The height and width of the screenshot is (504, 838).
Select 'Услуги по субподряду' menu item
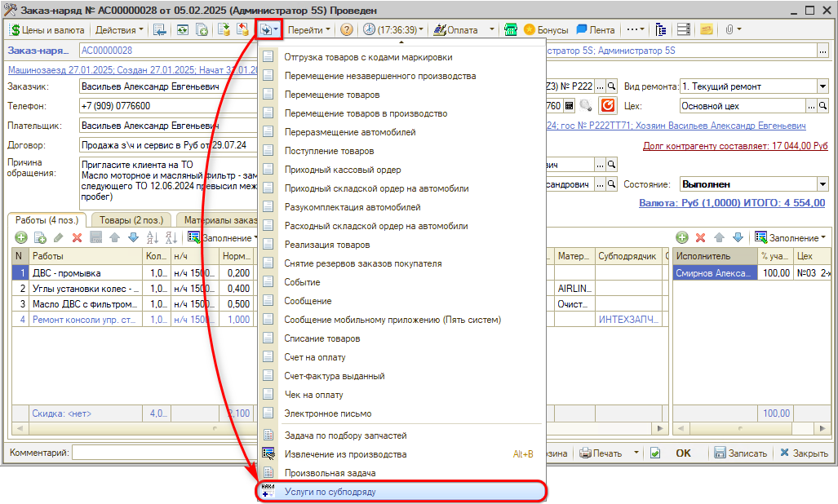pos(330,492)
